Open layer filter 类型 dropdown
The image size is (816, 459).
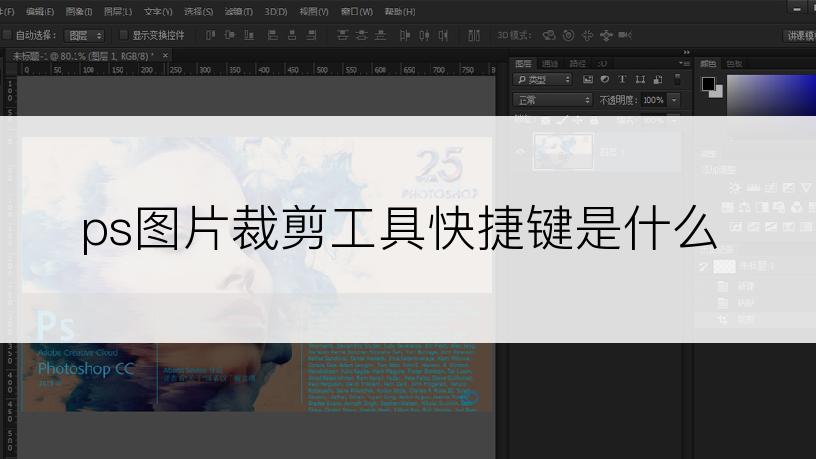[542, 80]
